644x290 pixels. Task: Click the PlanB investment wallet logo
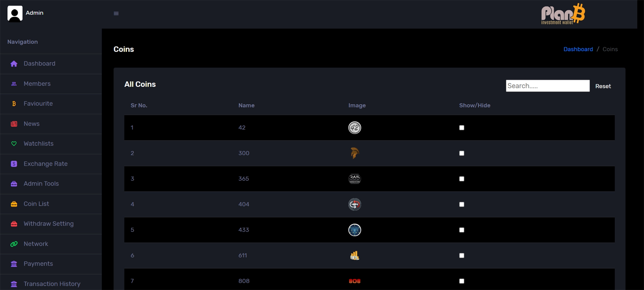coord(563,14)
